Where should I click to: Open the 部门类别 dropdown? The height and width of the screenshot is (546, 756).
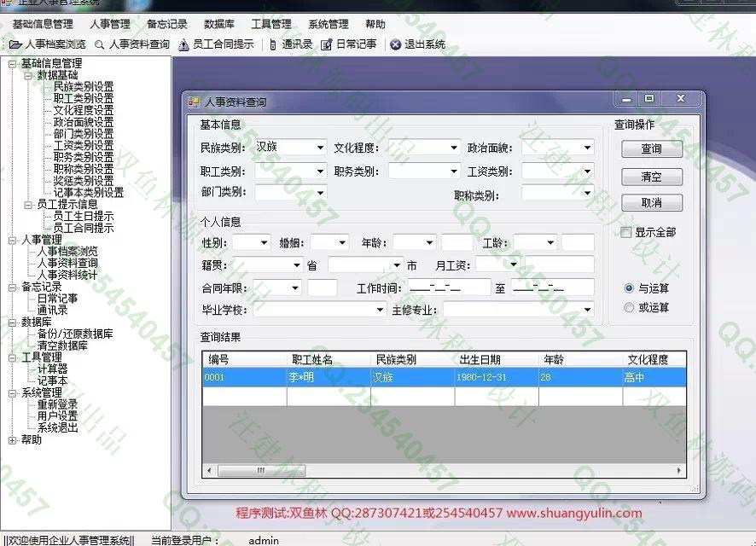tap(320, 193)
